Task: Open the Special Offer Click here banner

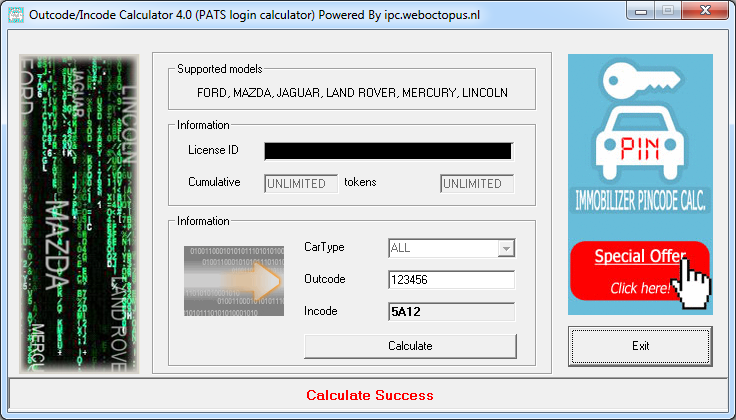Action: 639,271
